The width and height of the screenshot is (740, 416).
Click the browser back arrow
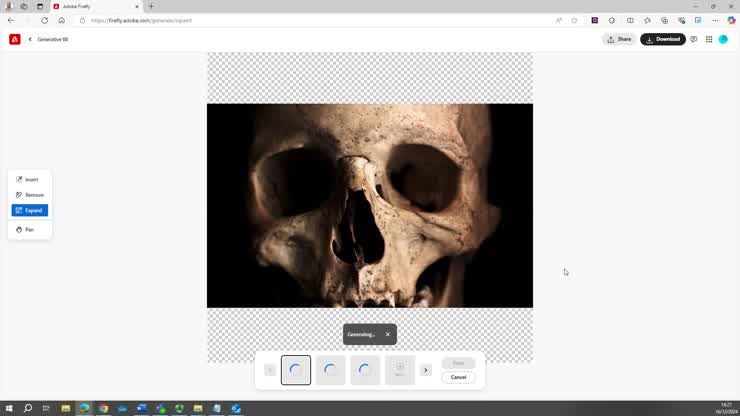pyautogui.click(x=11, y=20)
